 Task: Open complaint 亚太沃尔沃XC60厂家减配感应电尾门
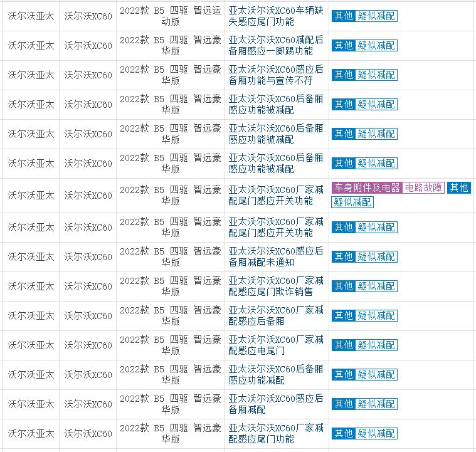(x=276, y=345)
